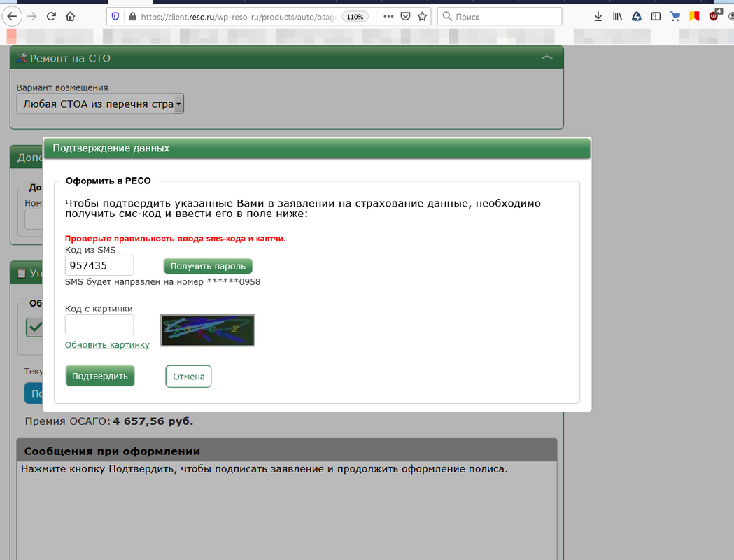734x560 pixels.
Task: Focus the Поиск search box
Action: point(500,16)
